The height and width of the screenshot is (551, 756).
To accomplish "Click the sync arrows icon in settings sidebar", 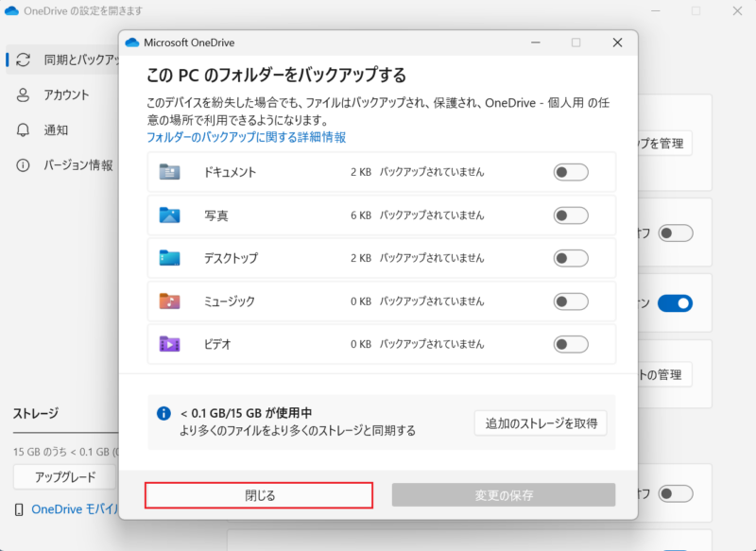I will click(x=23, y=60).
